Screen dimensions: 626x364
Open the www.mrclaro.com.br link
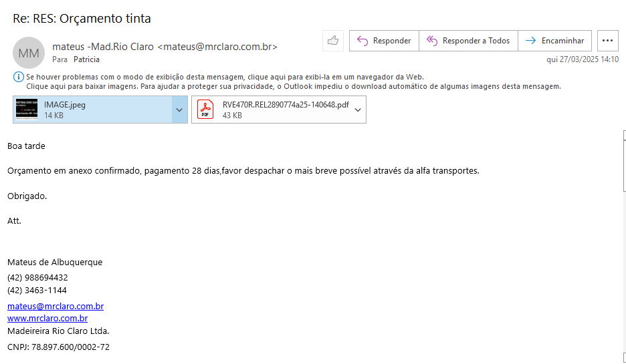[x=47, y=319]
